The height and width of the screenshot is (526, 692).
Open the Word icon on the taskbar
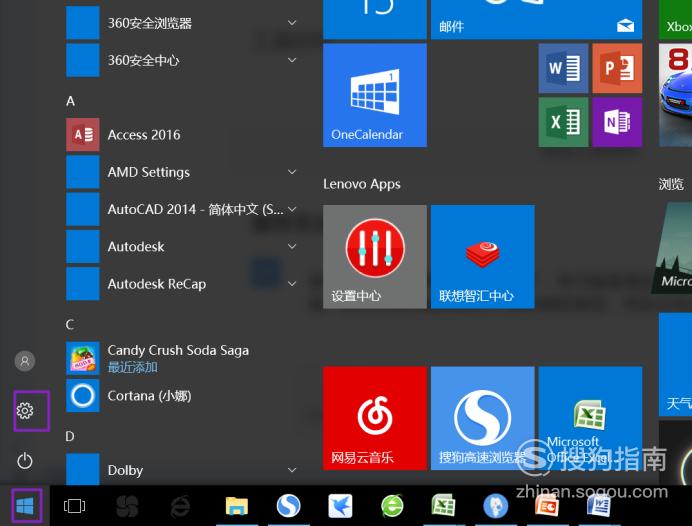coord(599,506)
